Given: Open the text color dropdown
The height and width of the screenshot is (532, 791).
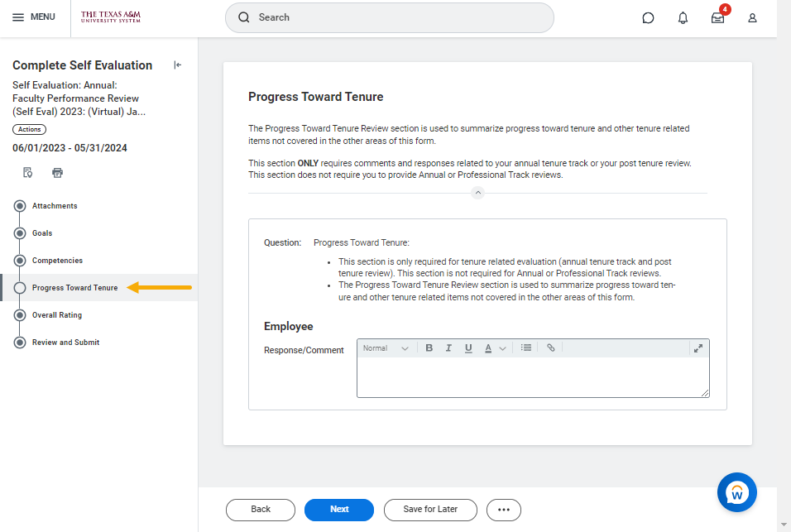Looking at the screenshot, I should [x=495, y=348].
